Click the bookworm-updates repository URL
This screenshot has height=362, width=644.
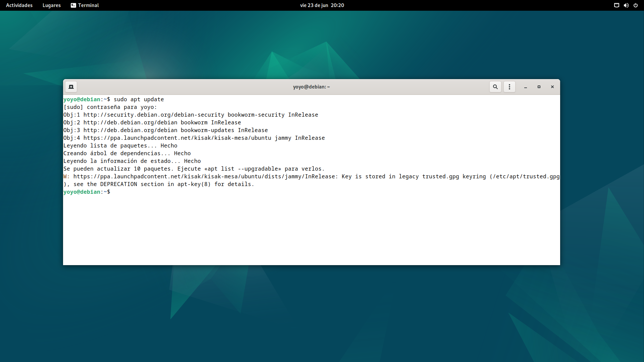(130, 130)
